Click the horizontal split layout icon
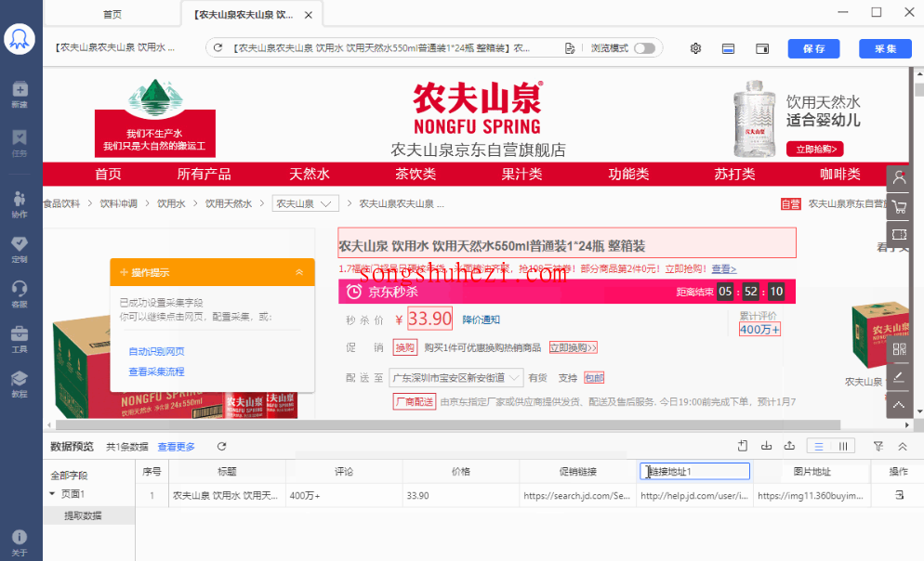Viewport: 924px width, 561px height. point(729,48)
